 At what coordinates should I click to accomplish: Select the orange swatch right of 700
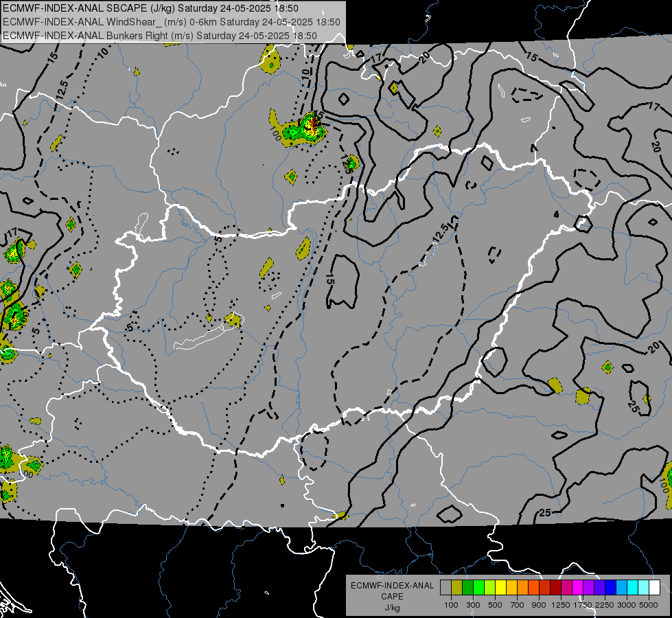click(523, 587)
